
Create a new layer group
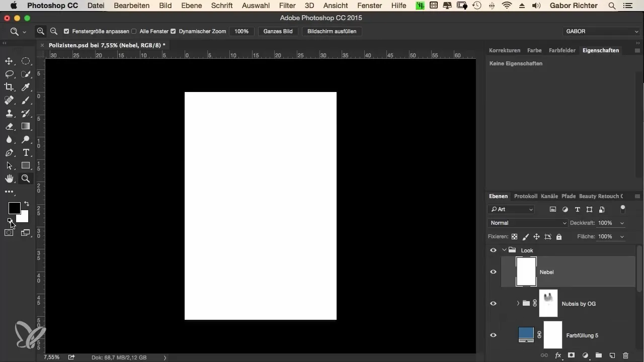[x=599, y=355]
